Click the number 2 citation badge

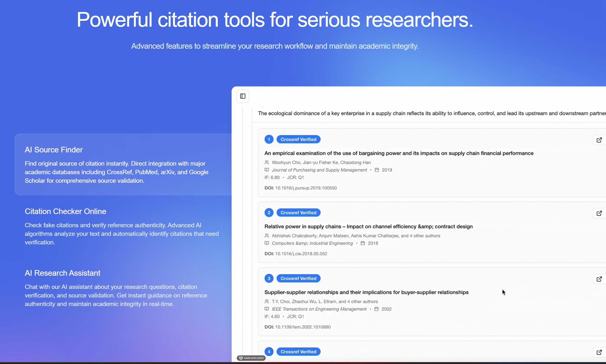[269, 213]
